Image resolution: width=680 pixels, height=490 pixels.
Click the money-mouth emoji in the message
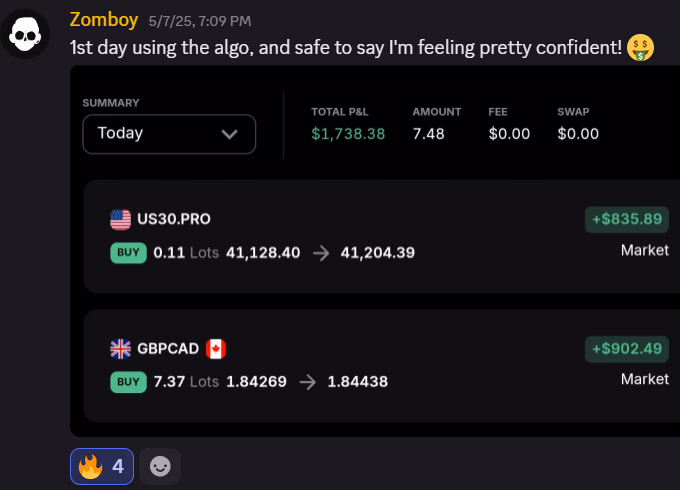[x=639, y=47]
